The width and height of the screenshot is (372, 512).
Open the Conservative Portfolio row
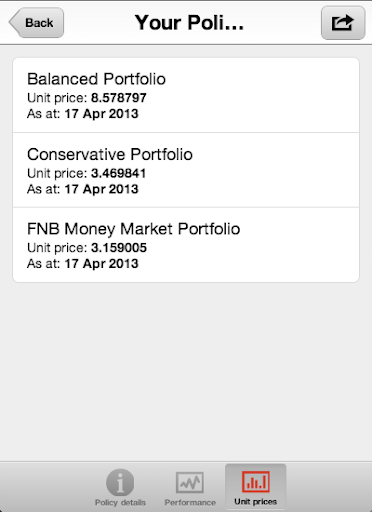click(186, 170)
